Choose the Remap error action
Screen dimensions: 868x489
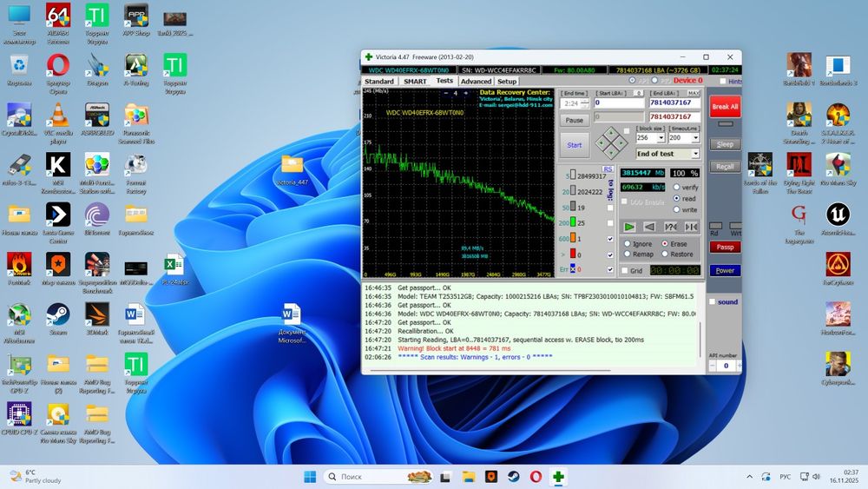click(x=627, y=254)
